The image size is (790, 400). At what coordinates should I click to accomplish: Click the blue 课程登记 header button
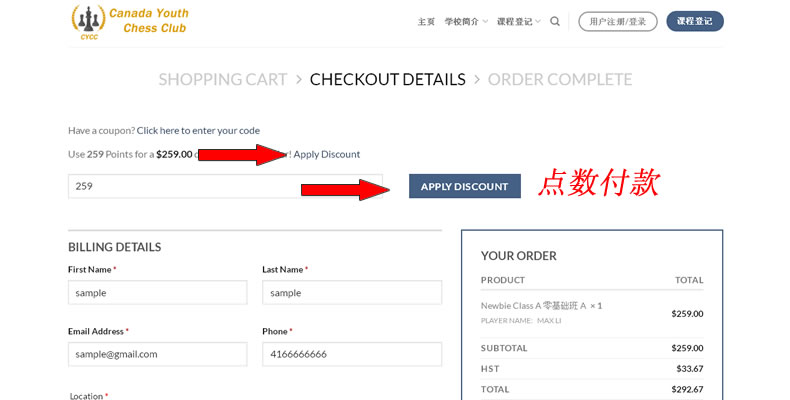[x=695, y=21]
